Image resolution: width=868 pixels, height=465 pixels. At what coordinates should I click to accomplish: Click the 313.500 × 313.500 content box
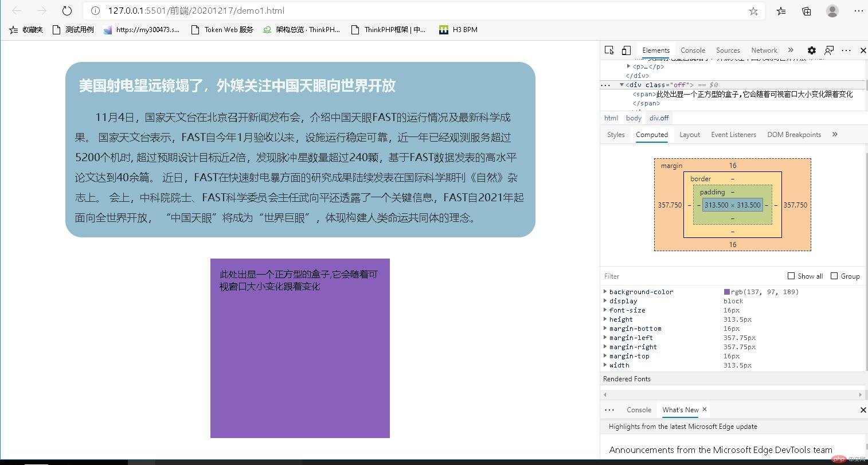(733, 205)
